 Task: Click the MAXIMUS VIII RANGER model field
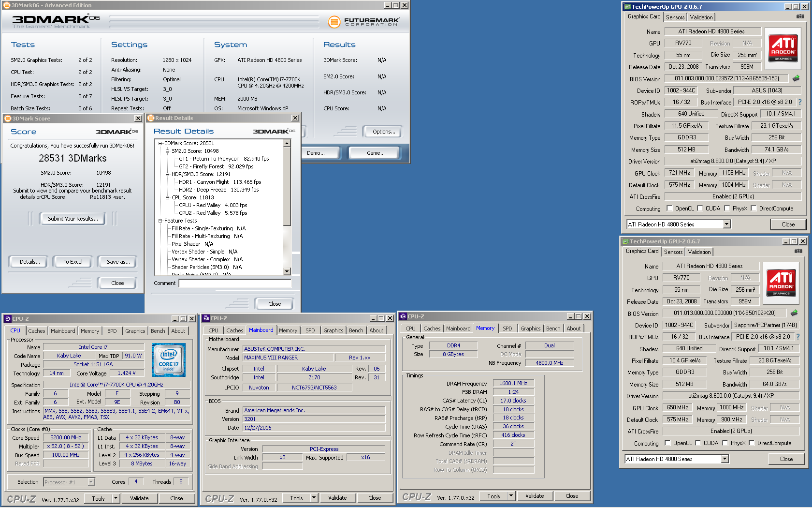coord(288,358)
